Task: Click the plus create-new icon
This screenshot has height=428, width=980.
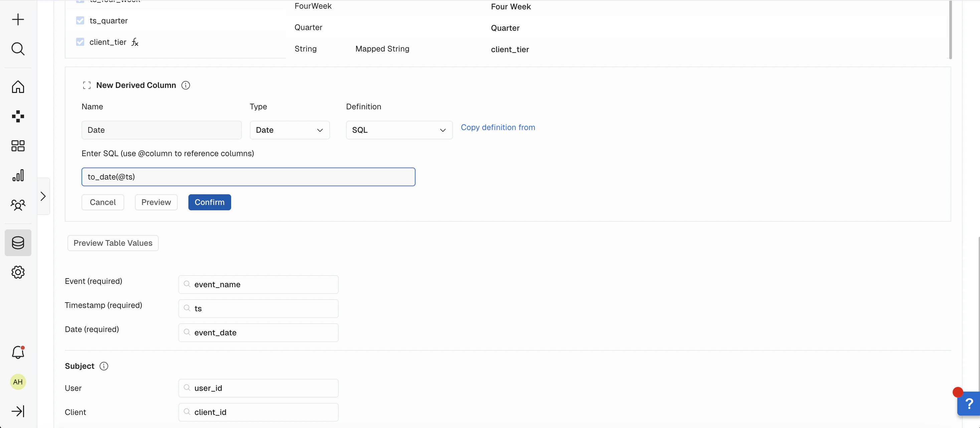Action: [x=18, y=19]
